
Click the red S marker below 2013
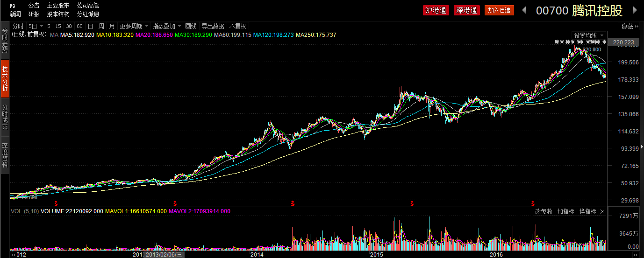click(x=175, y=203)
